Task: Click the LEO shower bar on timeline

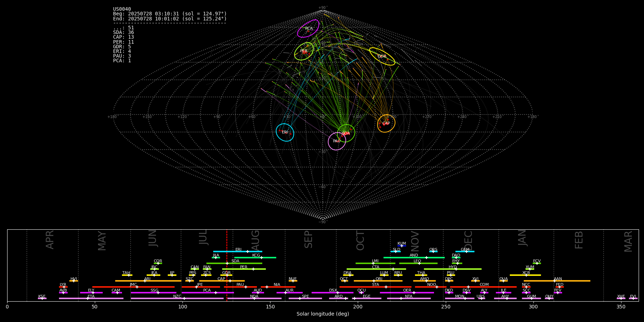Action: tap(418, 263)
